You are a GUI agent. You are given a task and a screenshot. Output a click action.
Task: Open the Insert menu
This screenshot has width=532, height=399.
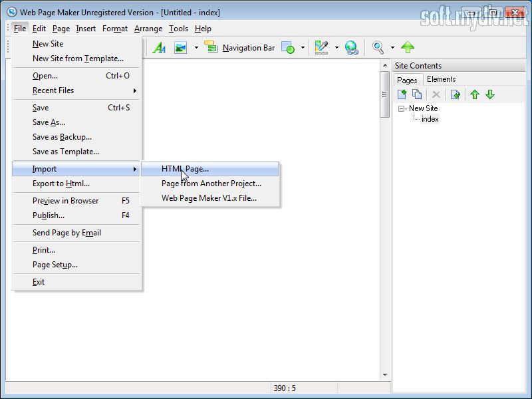click(86, 29)
